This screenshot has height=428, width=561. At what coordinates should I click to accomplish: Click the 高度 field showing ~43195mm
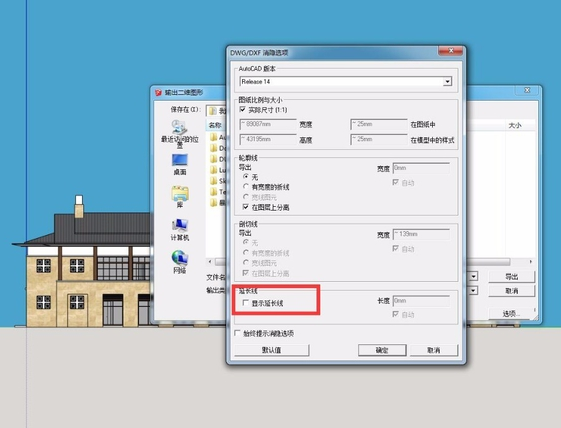point(268,139)
